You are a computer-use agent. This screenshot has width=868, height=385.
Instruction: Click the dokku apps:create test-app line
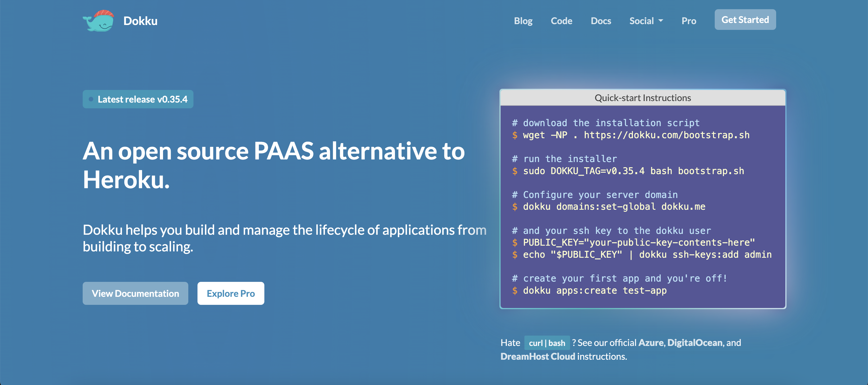click(x=589, y=290)
